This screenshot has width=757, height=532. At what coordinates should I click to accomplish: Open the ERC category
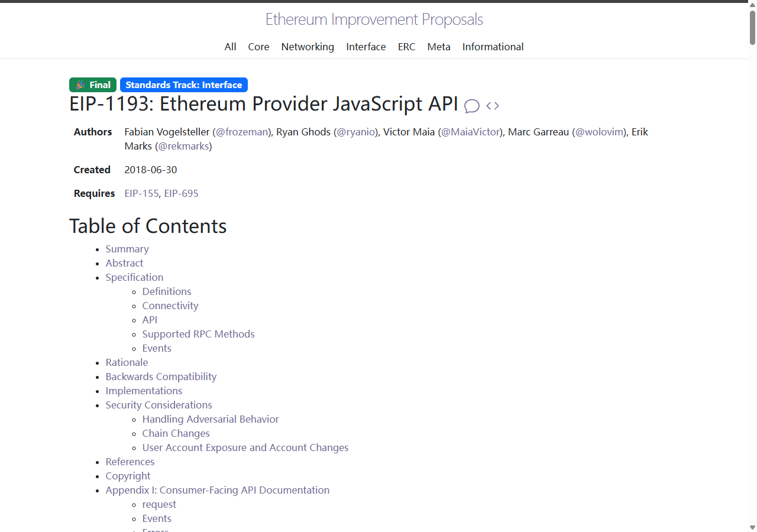click(x=407, y=47)
